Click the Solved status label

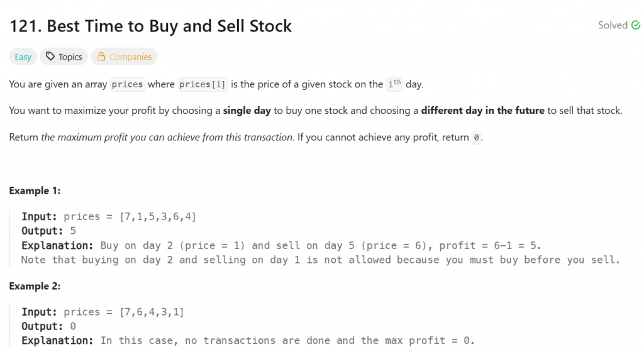pos(613,25)
